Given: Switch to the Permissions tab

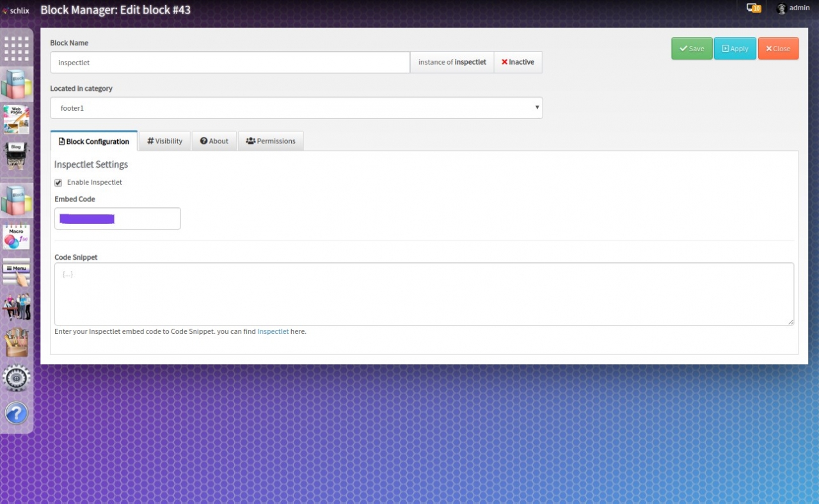Looking at the screenshot, I should [x=271, y=141].
